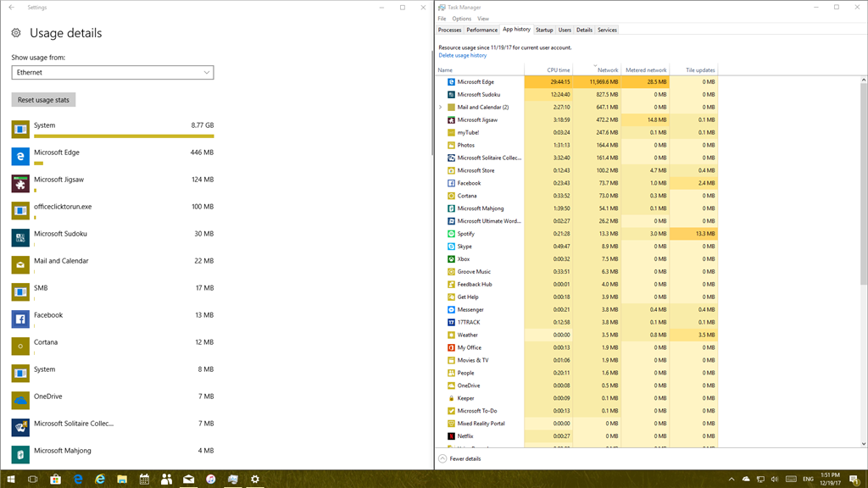Click the Task Manager scrollbar up arrow
Viewport: 868px width, 488px height.
click(864, 80)
